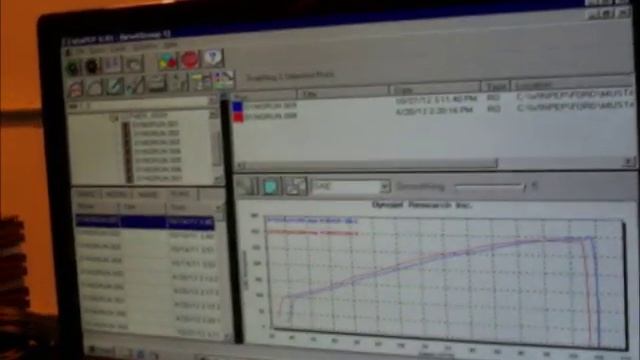Click the multicolored pie chart toolbar icon
The width and height of the screenshot is (640, 360).
coord(167,61)
